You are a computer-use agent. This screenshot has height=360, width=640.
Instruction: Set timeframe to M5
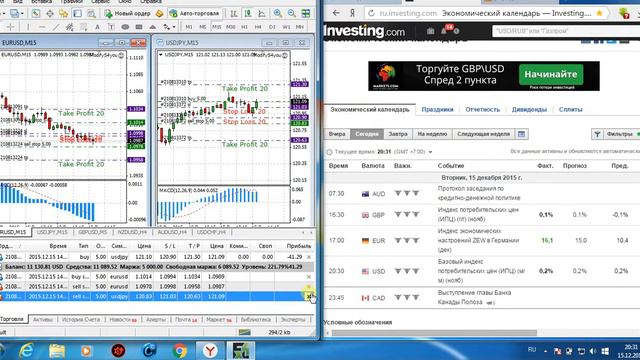[x=203, y=27]
